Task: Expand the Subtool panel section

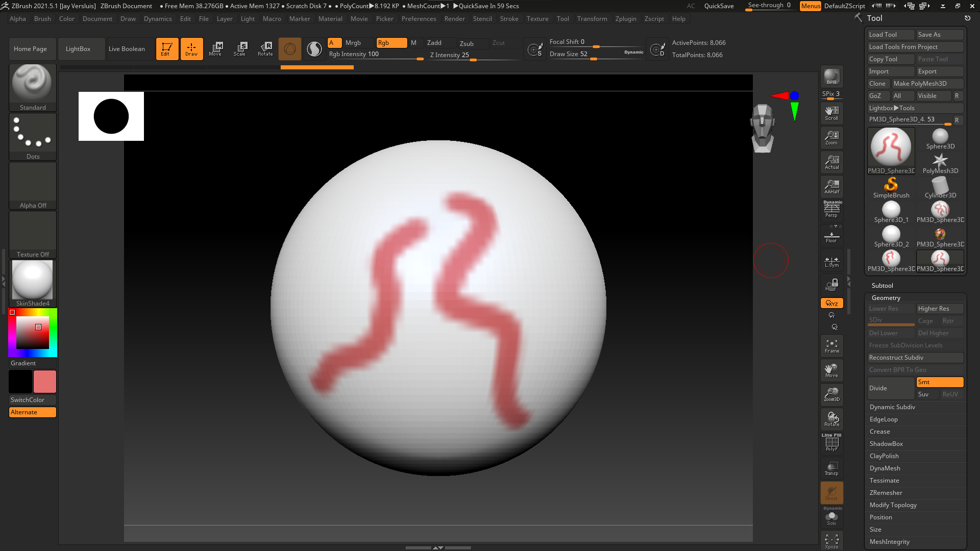Action: coord(881,285)
